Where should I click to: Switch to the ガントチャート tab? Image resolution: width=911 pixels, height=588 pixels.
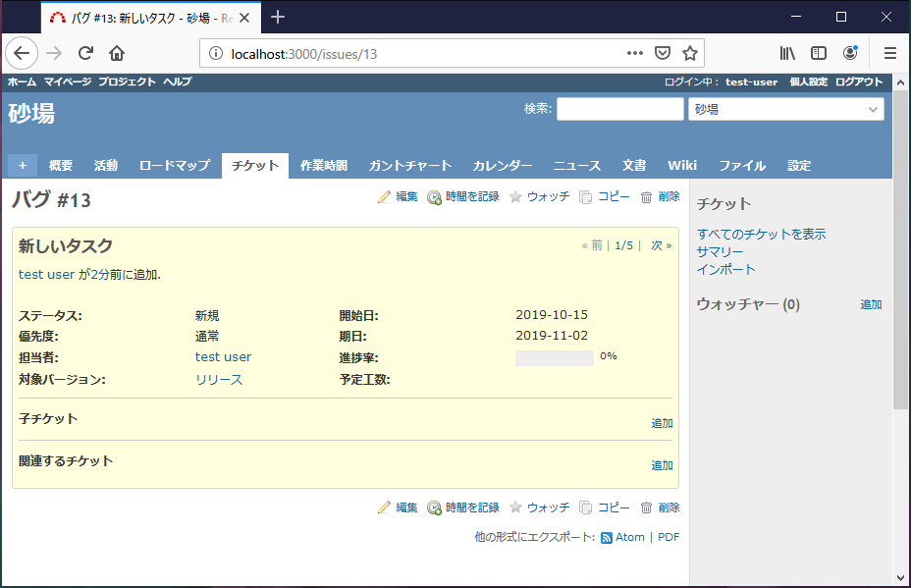point(410,166)
